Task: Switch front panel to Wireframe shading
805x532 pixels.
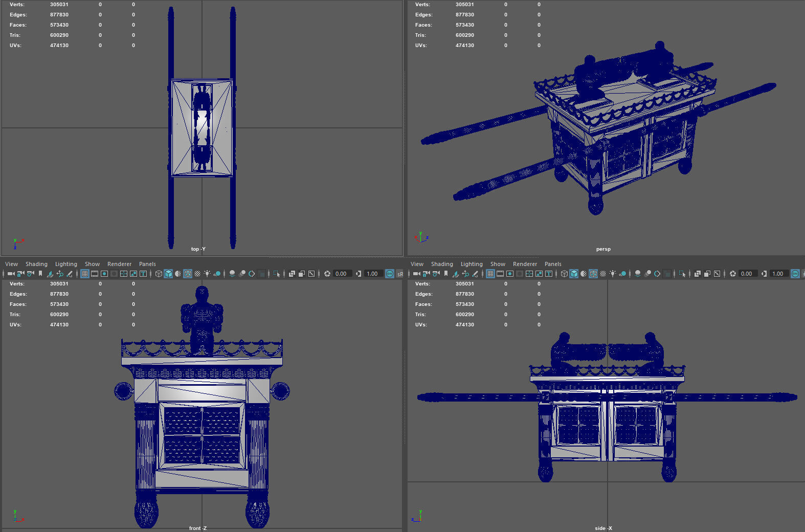Action: pyautogui.click(x=159, y=274)
